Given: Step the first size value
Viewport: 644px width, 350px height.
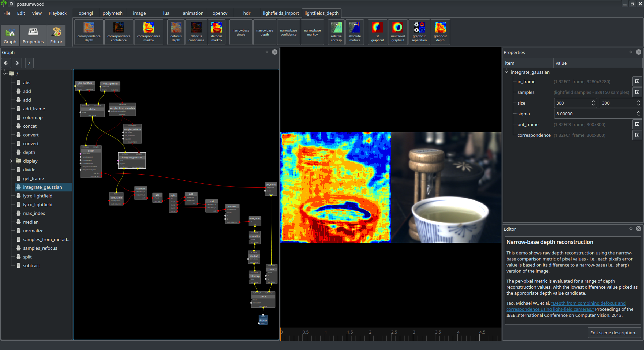Looking at the screenshot, I should (593, 103).
